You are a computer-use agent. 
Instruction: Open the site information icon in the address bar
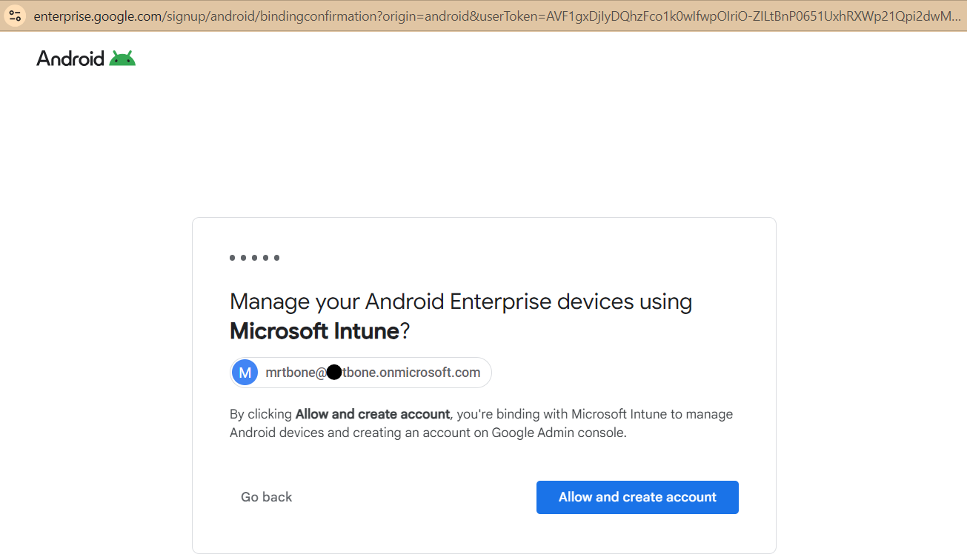15,15
